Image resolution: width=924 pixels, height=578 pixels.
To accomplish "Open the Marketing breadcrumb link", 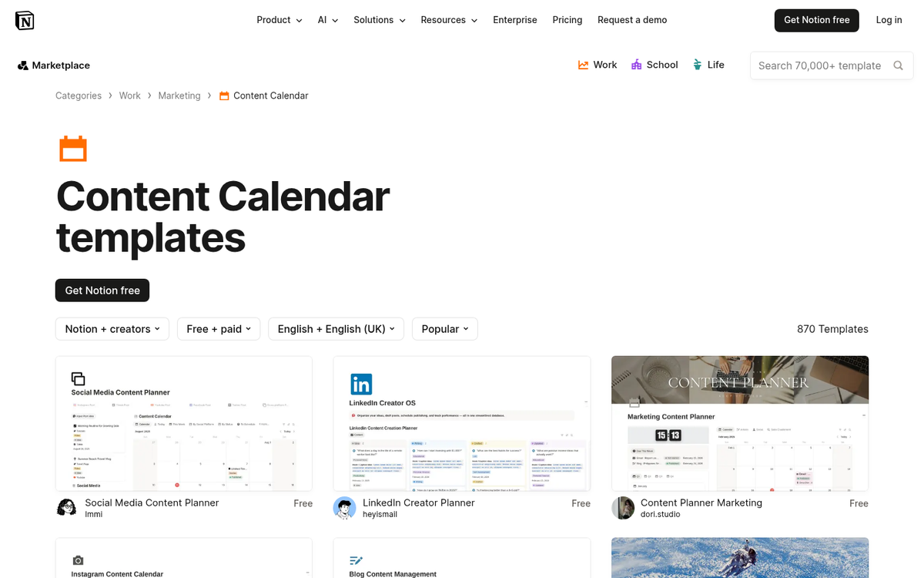I will pos(179,95).
